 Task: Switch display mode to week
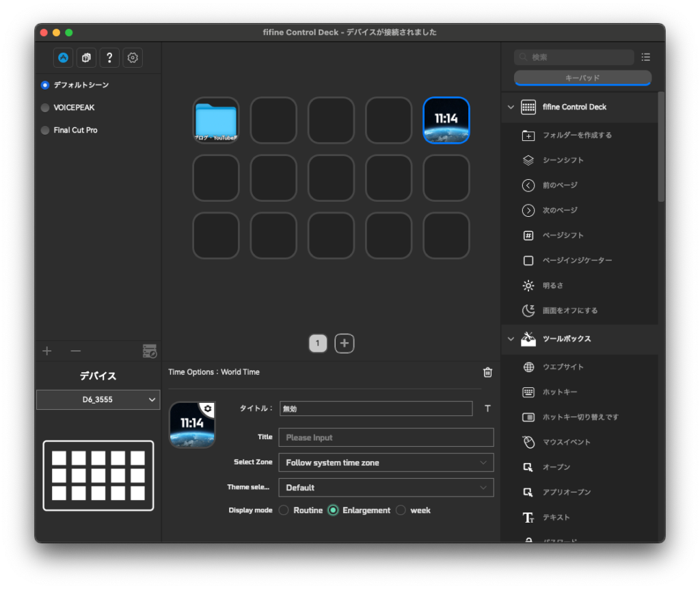[400, 510]
